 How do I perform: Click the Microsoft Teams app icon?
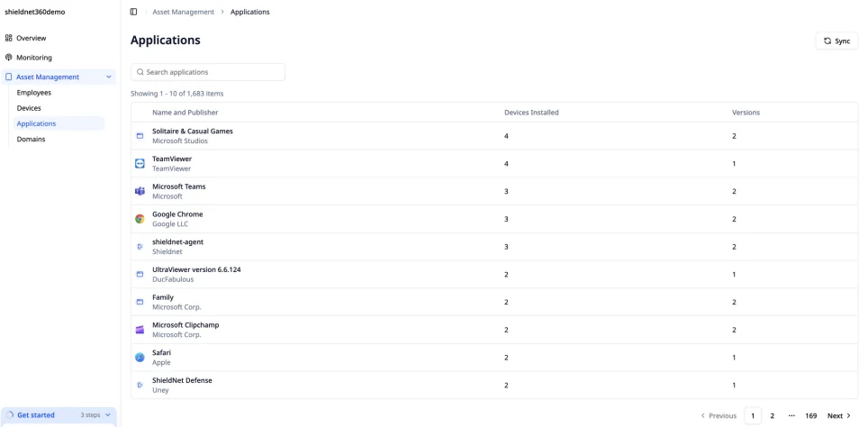pyautogui.click(x=140, y=191)
